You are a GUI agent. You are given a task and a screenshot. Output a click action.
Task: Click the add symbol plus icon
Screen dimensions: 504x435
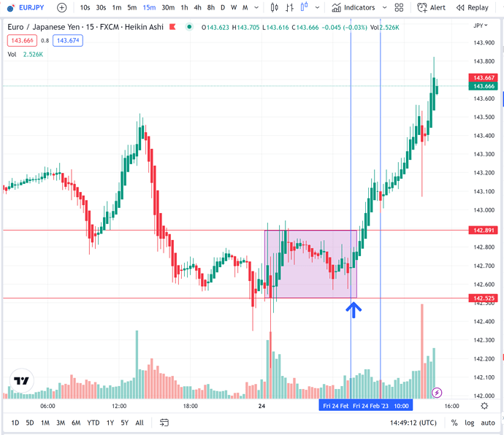tap(61, 7)
